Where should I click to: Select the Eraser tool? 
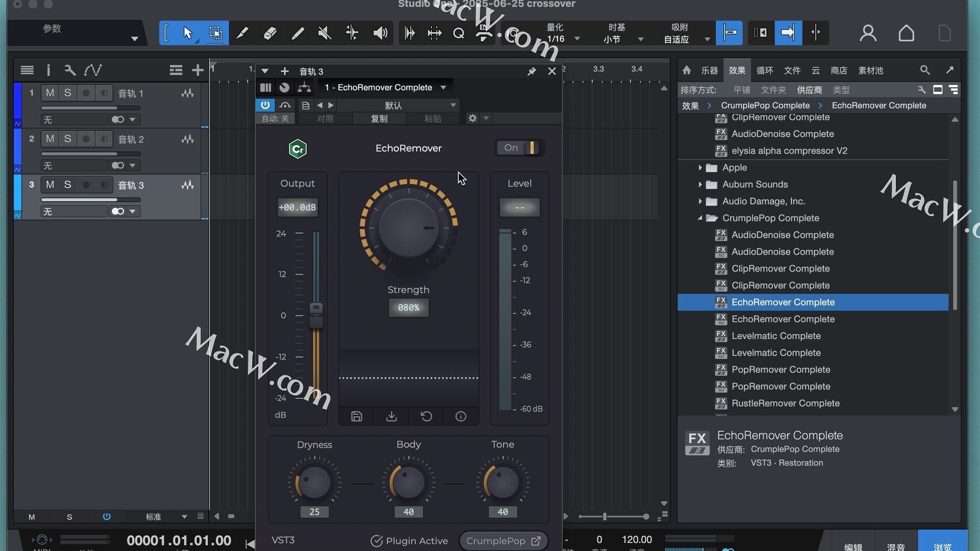click(270, 33)
